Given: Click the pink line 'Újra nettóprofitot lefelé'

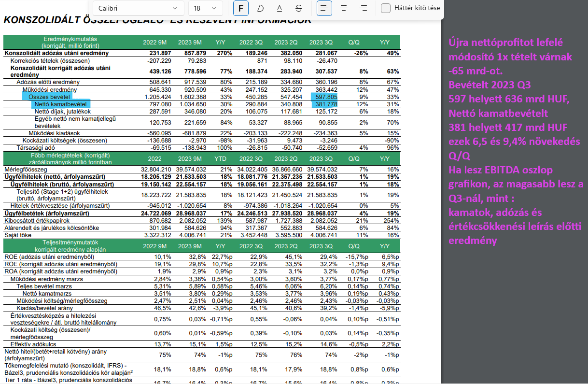Looking at the screenshot, I should [506, 43].
